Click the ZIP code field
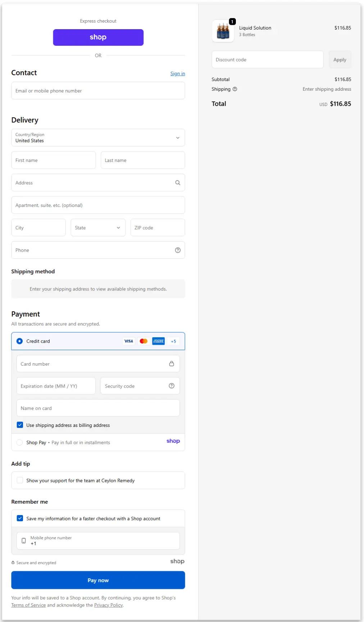 (158, 228)
